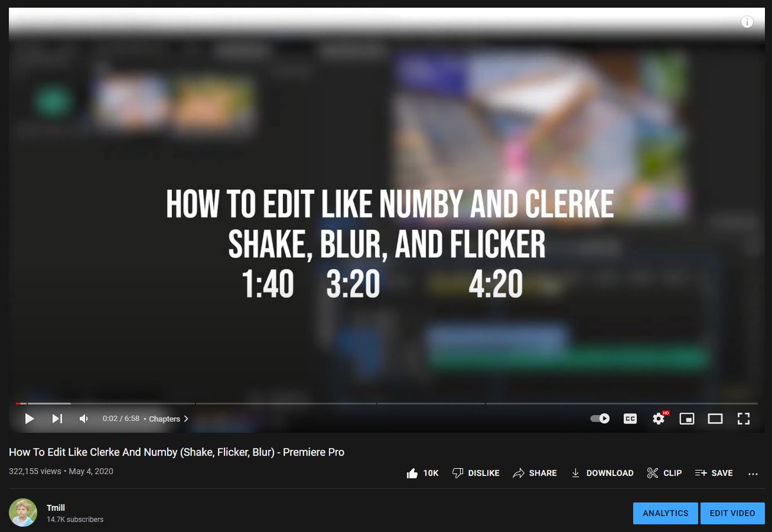Skip to the next video
This screenshot has height=532, width=772.
pyautogui.click(x=57, y=419)
